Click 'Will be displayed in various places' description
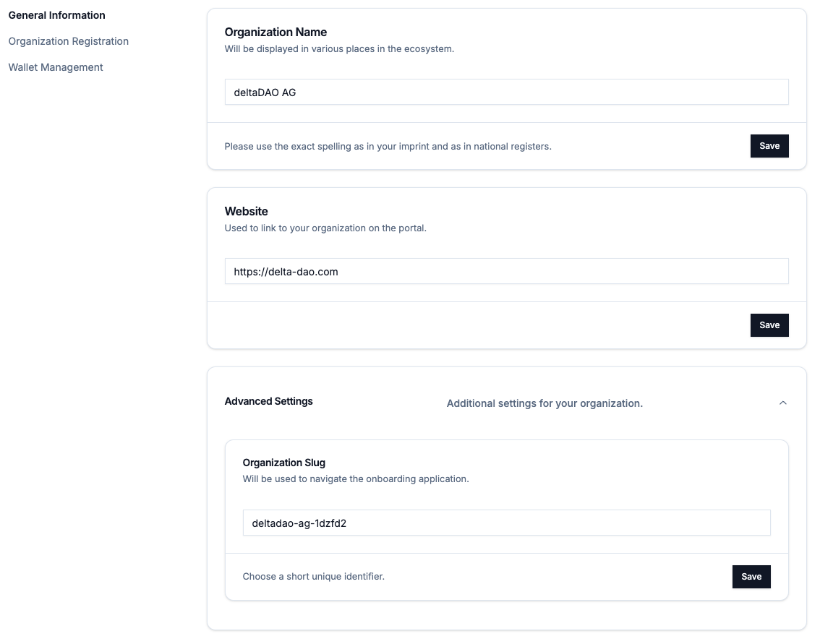 (339, 49)
